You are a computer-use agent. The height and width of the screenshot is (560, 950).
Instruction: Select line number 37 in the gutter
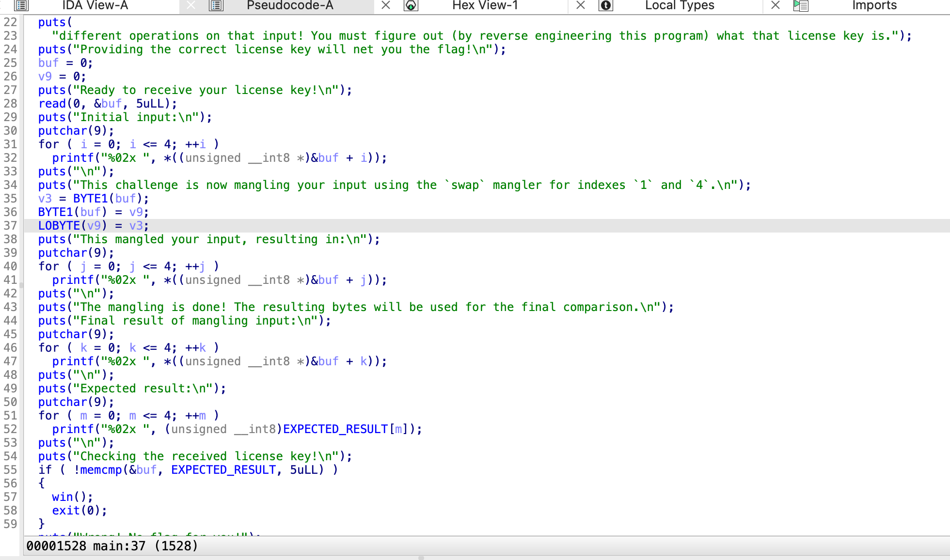pyautogui.click(x=10, y=226)
